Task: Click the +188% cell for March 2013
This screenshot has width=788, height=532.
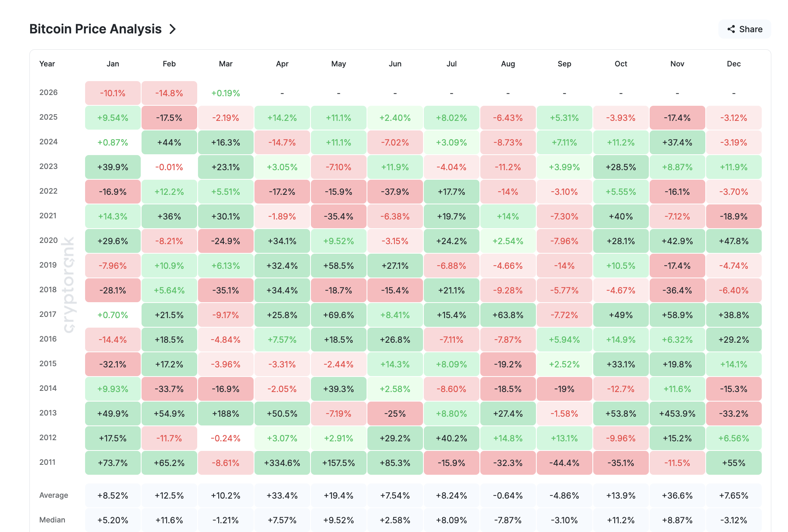Action: [x=225, y=414]
